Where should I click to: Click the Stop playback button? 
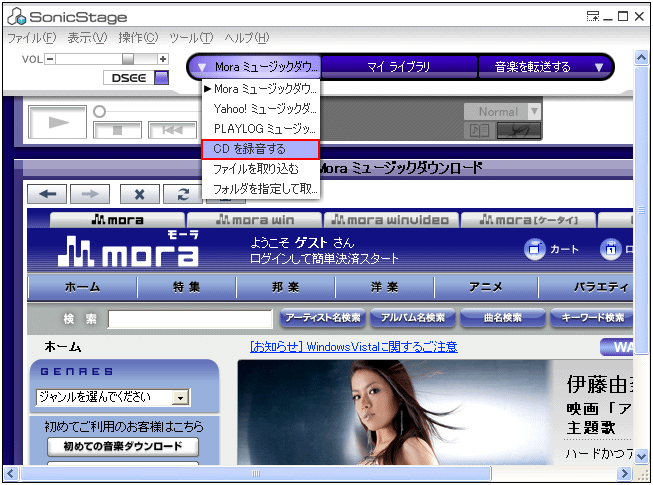[x=117, y=130]
